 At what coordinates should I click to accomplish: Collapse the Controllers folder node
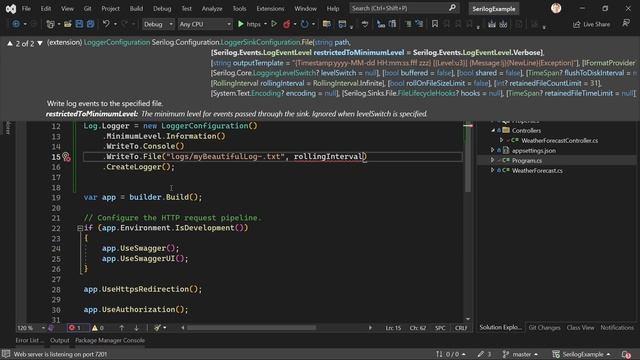[x=493, y=130]
